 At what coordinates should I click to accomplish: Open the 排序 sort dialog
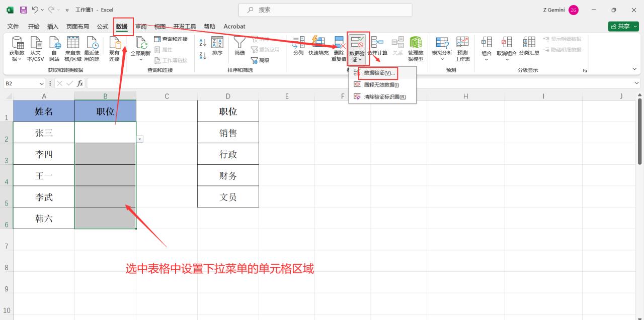217,46
